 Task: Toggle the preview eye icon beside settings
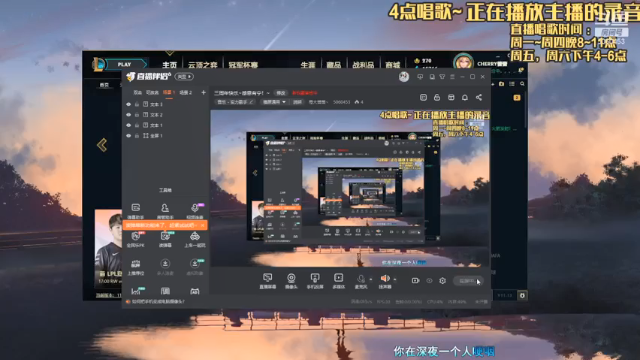429,280
